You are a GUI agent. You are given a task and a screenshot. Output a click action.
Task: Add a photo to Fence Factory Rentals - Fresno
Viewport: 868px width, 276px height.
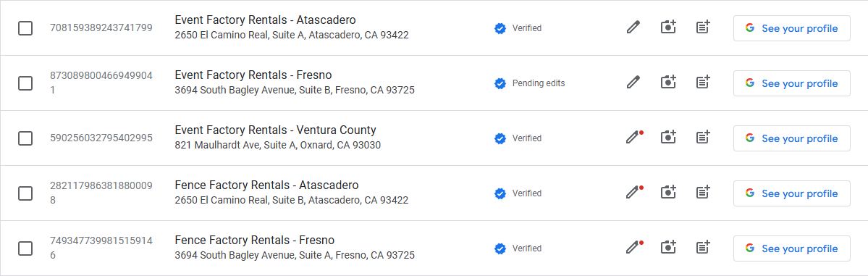coord(669,247)
